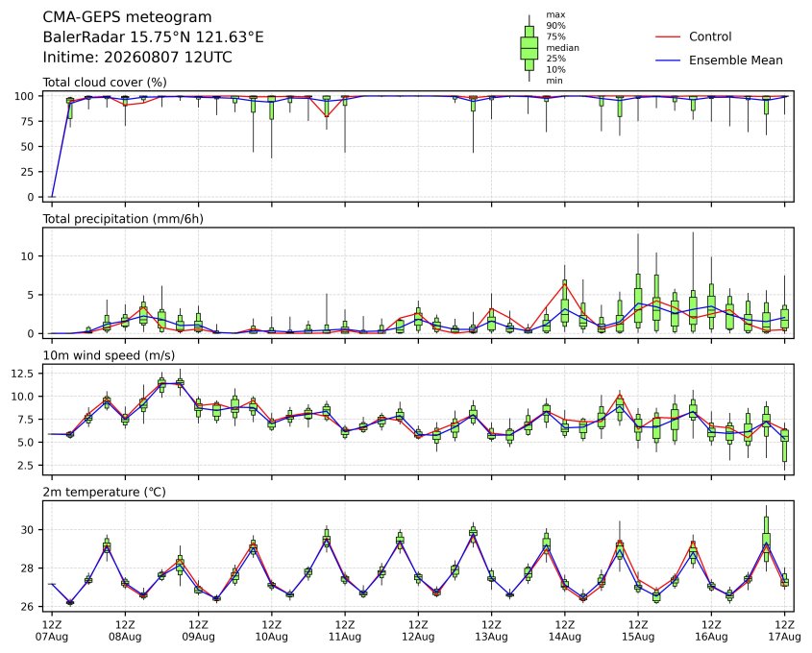Click the 'Control' legend label
This screenshot has height=653, width=812.
[710, 36]
